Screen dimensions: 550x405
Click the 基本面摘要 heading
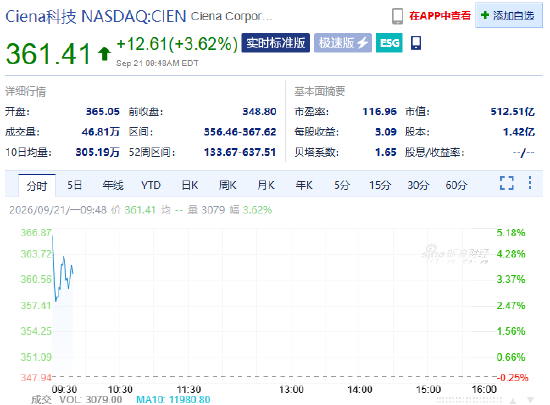pyautogui.click(x=320, y=91)
